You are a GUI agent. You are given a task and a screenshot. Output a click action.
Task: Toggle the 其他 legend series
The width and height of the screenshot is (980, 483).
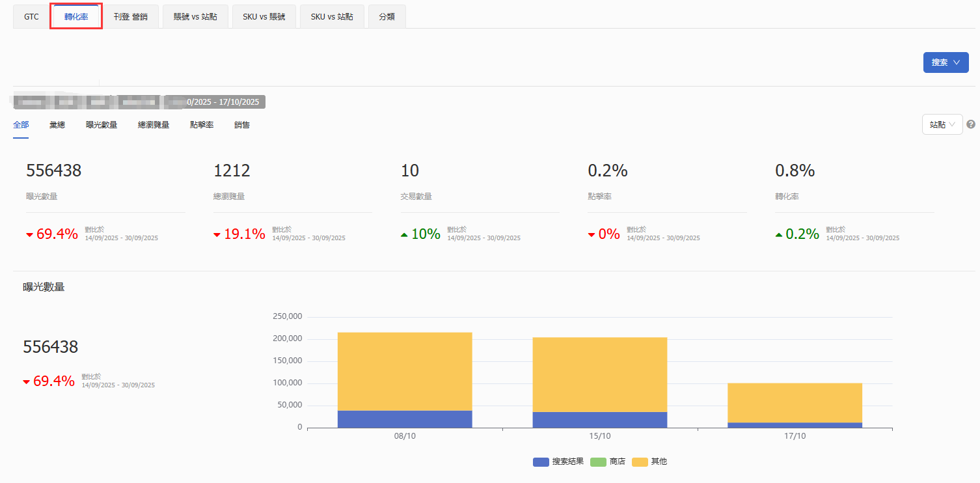649,462
